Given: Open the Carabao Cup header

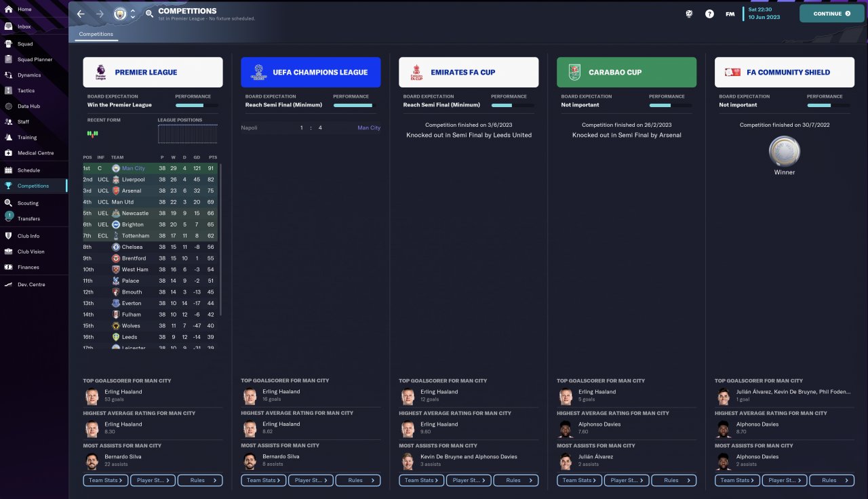Looking at the screenshot, I should [x=627, y=72].
